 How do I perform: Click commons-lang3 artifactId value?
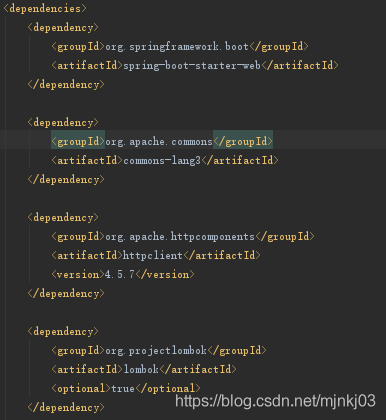click(x=162, y=161)
